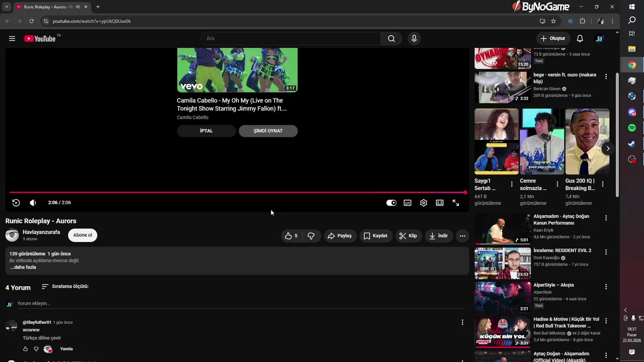Image resolution: width=644 pixels, height=362 pixels.
Task: Click the Ara search box
Action: pos(291,39)
